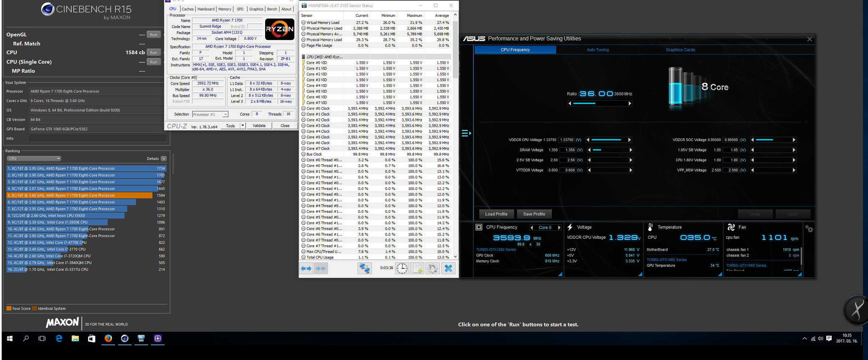The width and height of the screenshot is (868, 360).
Task: Switch to CPU-Z purple taskbar icon
Action: (158, 338)
